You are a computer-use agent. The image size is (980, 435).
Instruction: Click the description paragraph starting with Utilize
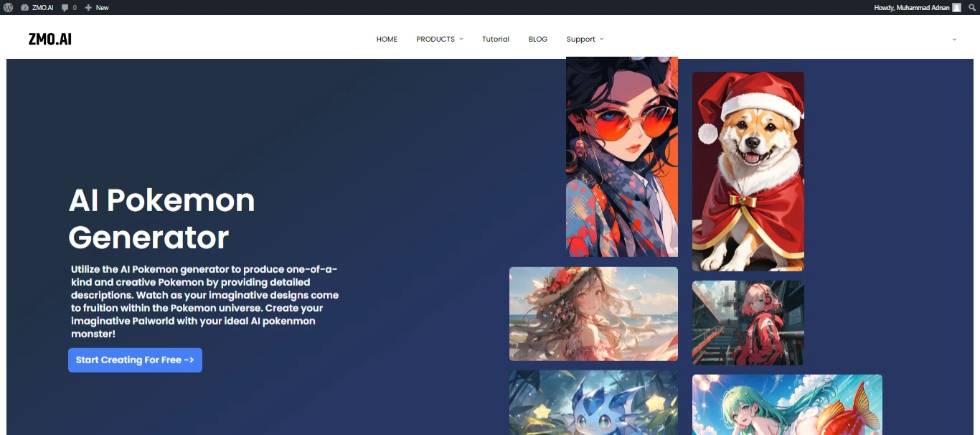click(205, 301)
